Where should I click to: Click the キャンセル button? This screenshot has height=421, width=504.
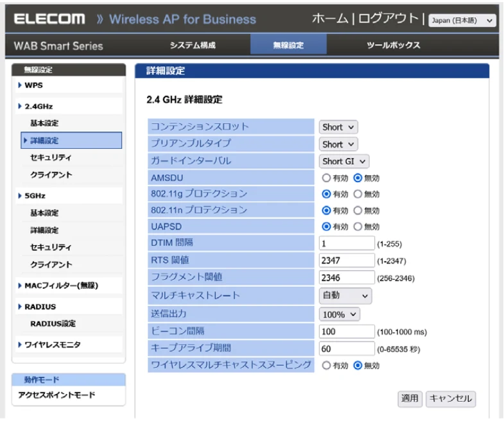[x=451, y=399]
